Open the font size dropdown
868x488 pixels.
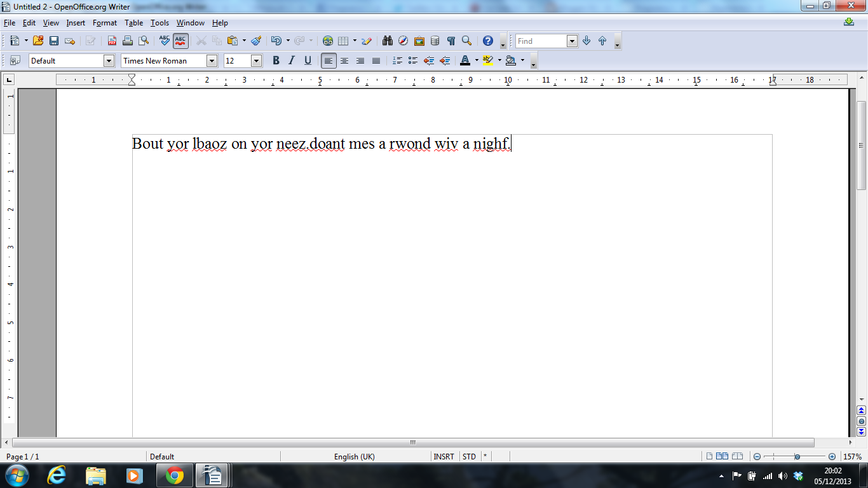[256, 60]
